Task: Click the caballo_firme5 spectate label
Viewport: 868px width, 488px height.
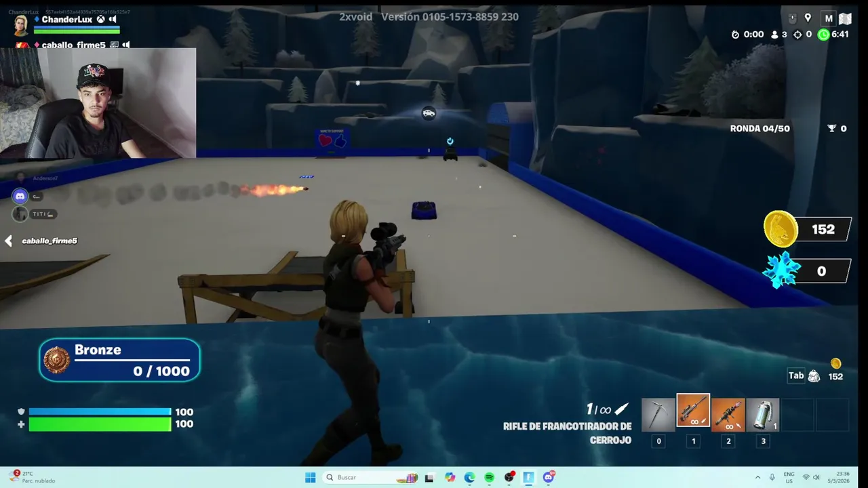Action: (x=50, y=241)
